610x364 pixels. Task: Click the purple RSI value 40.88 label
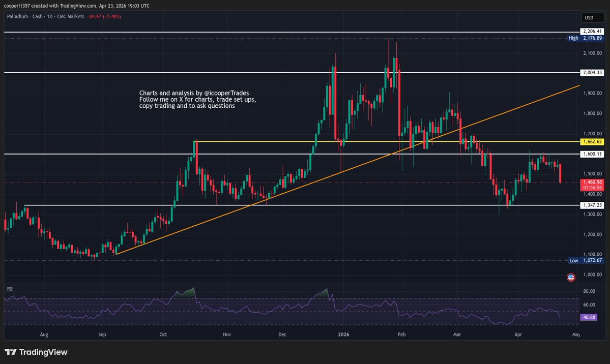pyautogui.click(x=590, y=317)
